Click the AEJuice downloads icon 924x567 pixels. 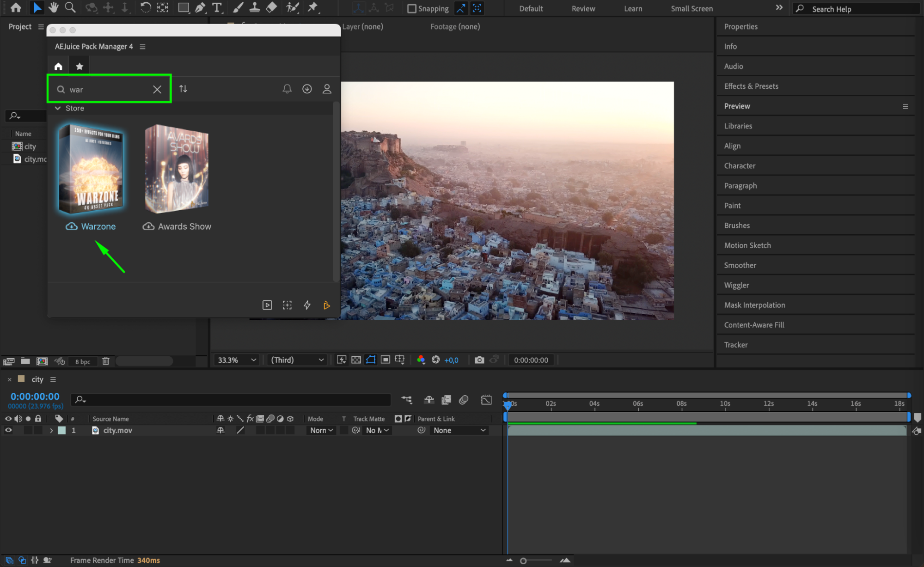tap(307, 89)
